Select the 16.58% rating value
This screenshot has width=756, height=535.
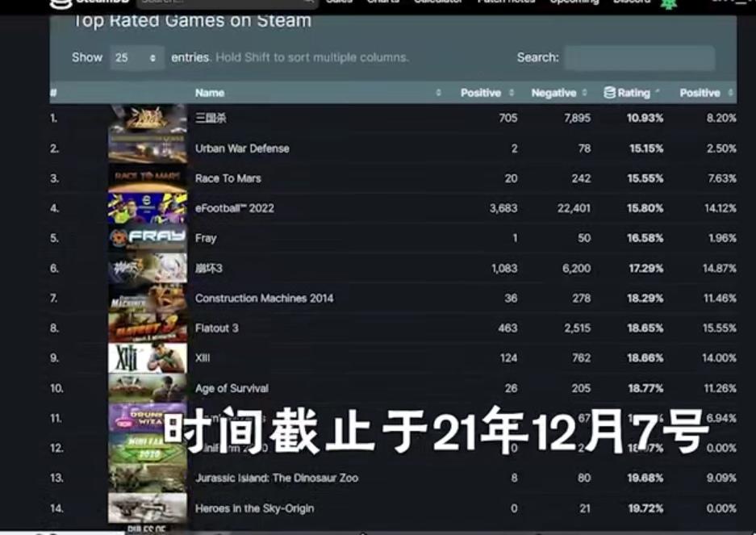645,238
